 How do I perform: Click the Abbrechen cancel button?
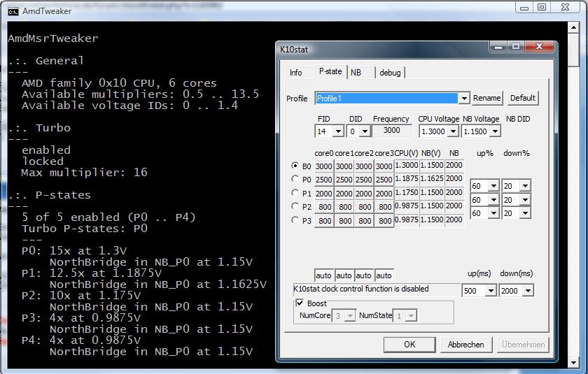pyautogui.click(x=465, y=345)
